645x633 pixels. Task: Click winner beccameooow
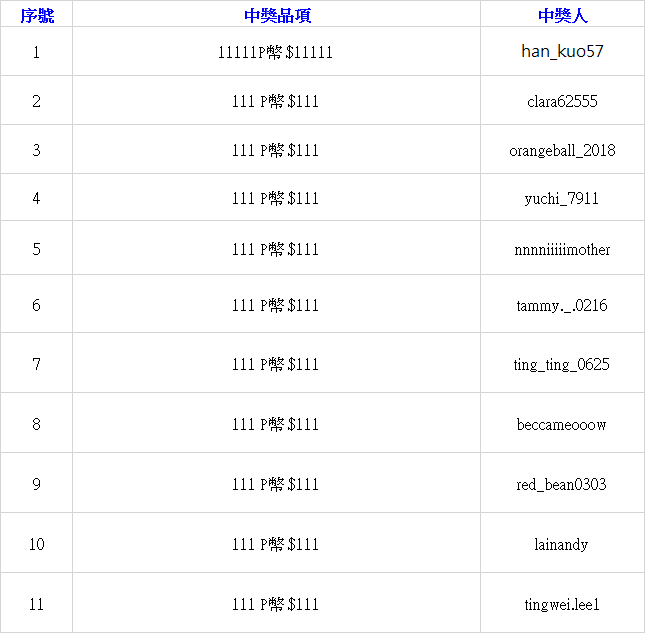point(562,424)
